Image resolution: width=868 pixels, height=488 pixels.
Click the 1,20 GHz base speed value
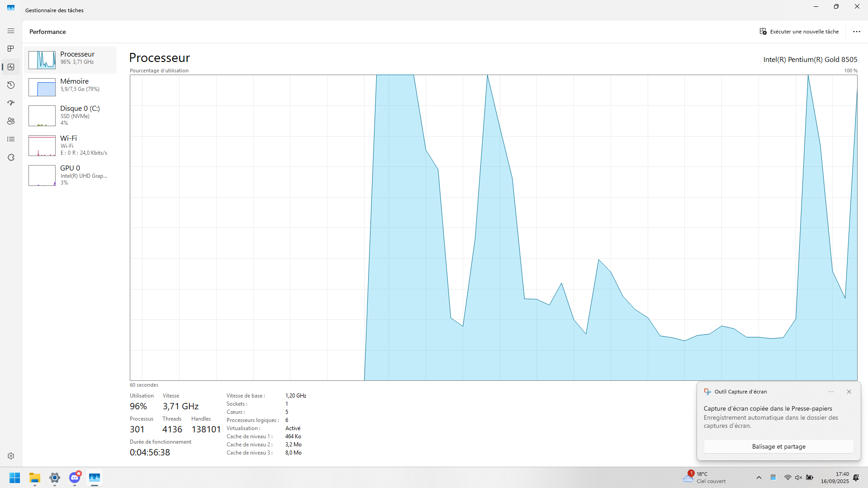tap(296, 396)
